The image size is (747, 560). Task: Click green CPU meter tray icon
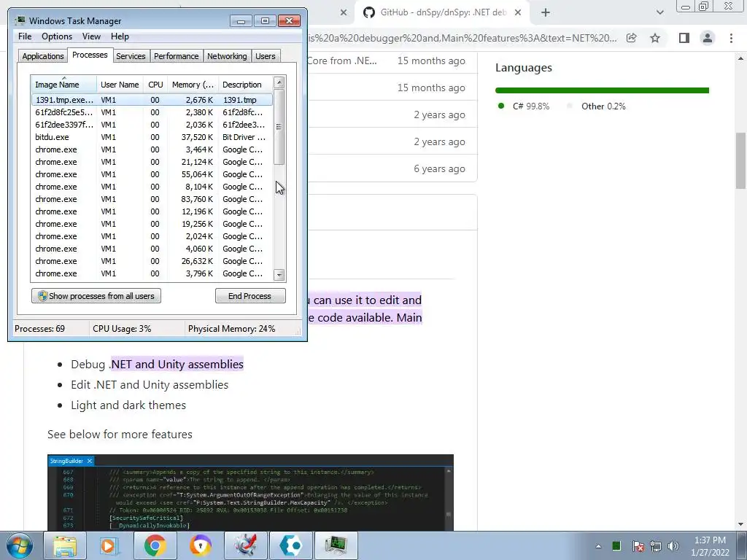pos(616,545)
